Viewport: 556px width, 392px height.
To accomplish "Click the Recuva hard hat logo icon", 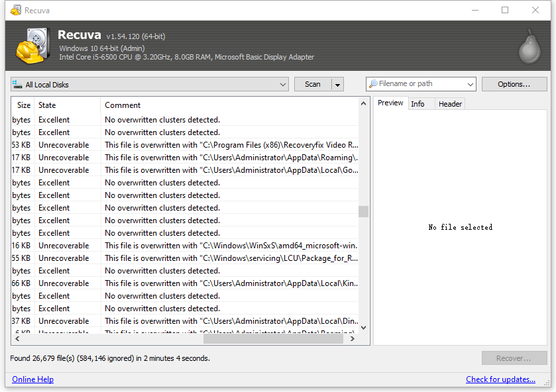I will click(x=30, y=46).
